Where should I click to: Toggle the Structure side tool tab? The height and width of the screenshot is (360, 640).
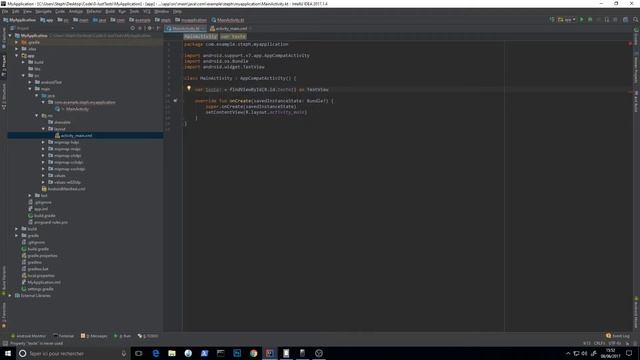pos(4,97)
